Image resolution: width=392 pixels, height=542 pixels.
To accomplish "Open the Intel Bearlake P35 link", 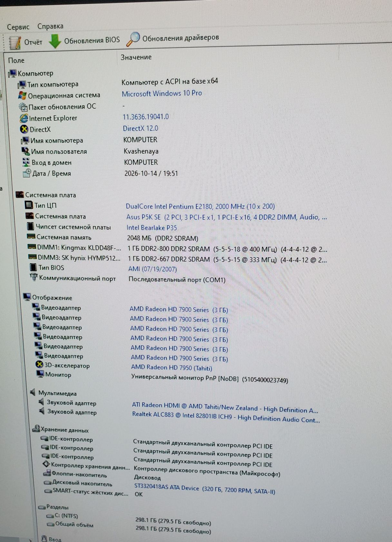I will coord(152,227).
